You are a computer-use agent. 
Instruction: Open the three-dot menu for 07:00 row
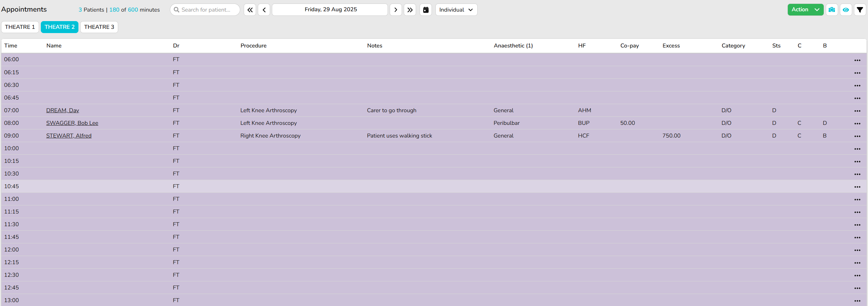pos(857,111)
